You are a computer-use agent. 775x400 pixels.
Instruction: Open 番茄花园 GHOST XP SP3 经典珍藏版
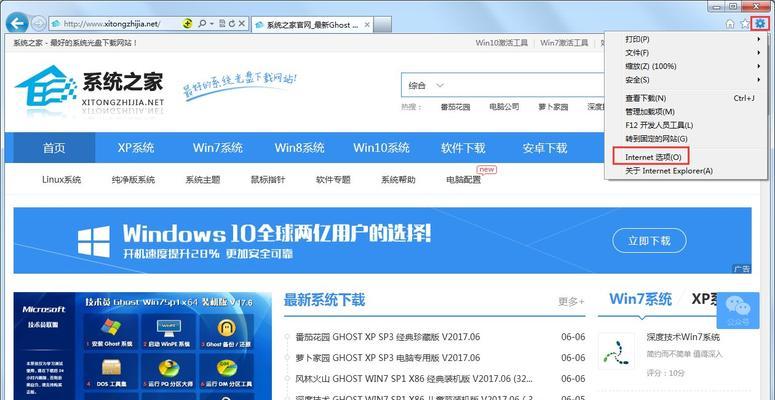388,337
